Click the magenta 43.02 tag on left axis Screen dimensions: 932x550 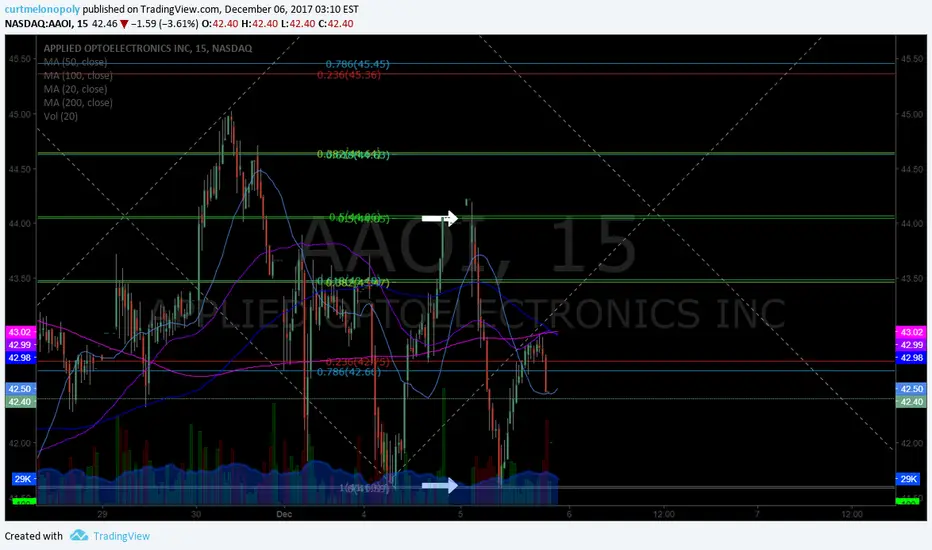coord(20,332)
